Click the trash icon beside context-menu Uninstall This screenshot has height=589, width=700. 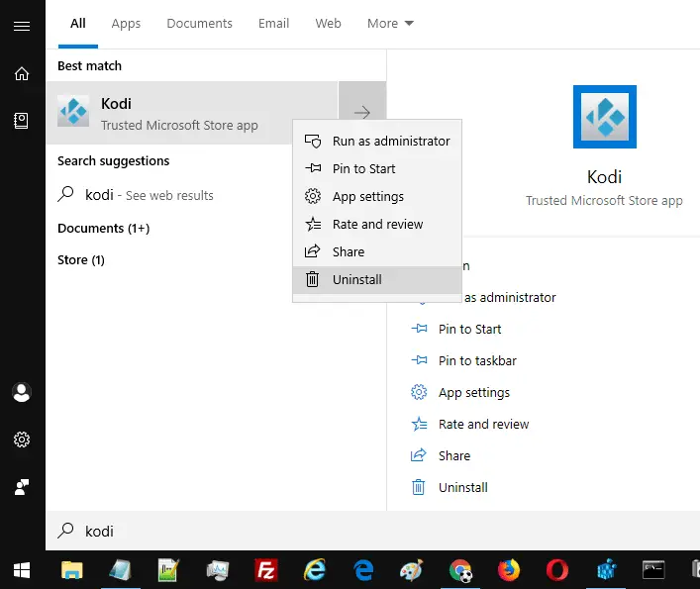click(x=313, y=279)
